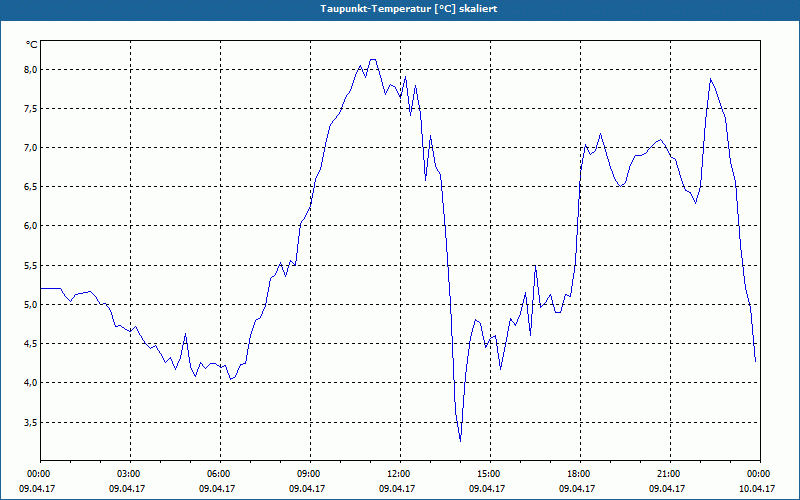
Task: Click the '09.04.17' date under '12:00'
Action: 397,489
